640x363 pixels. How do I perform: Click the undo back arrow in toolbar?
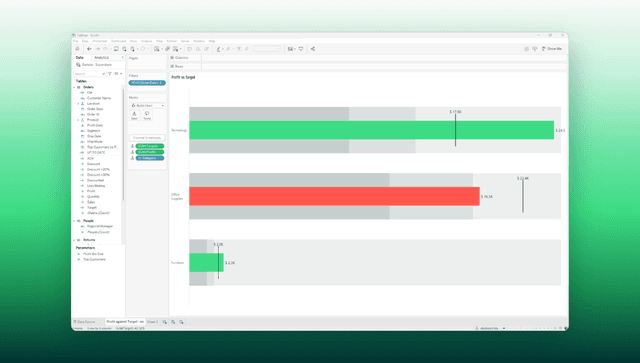tap(89, 49)
